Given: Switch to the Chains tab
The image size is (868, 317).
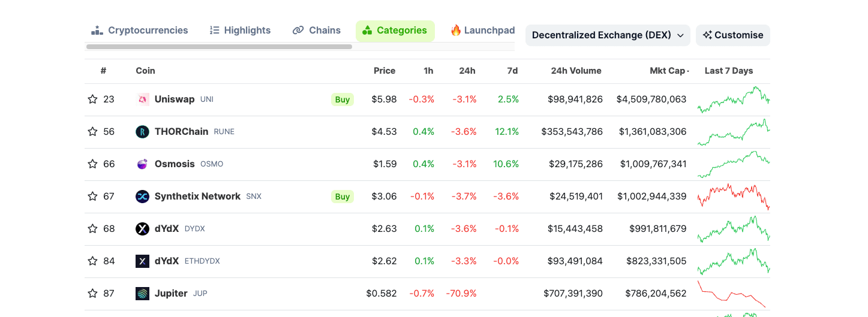Looking at the screenshot, I should coord(316,30).
